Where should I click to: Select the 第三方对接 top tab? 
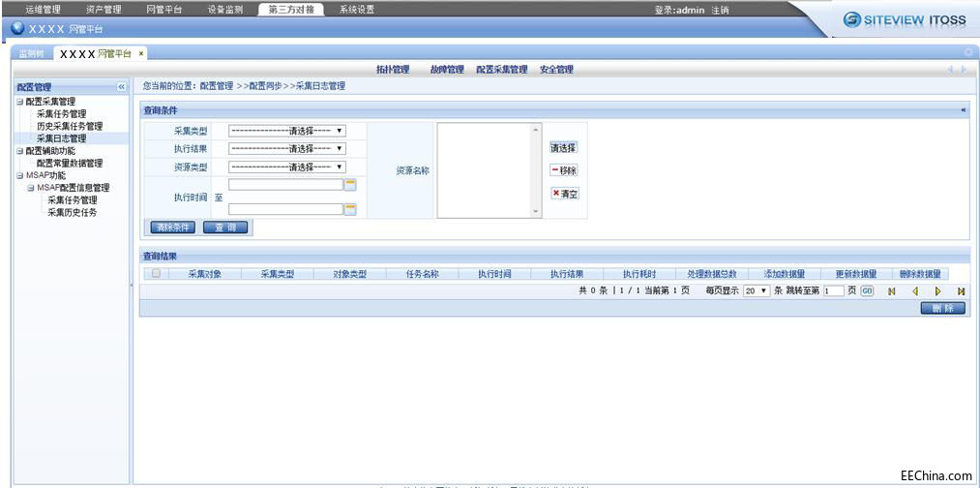tap(291, 10)
